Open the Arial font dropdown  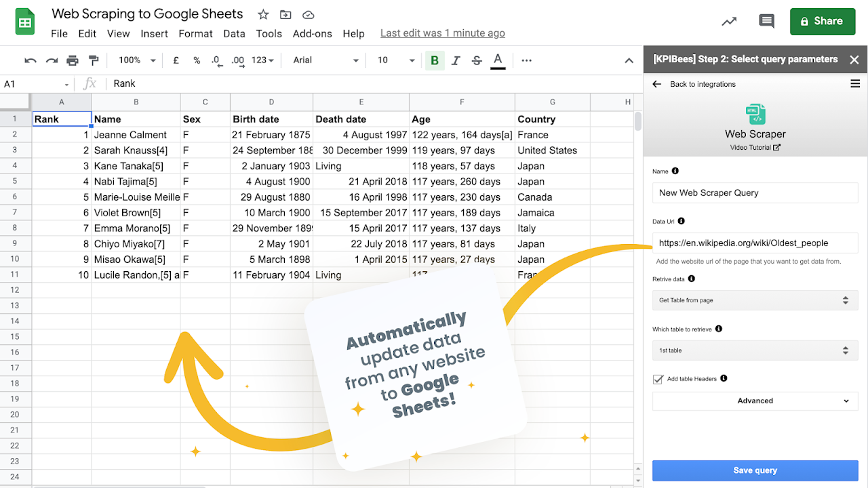[325, 60]
